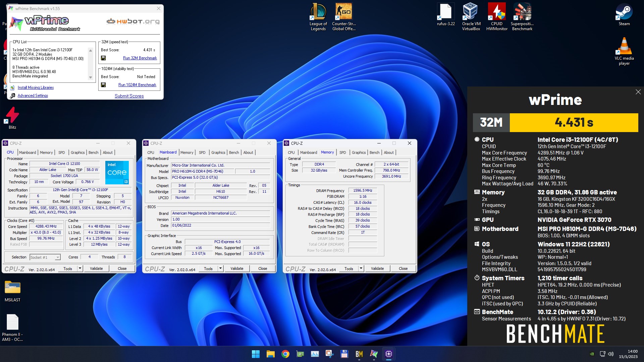Click save icon beside Run 1024M Benchmark
This screenshot has width=644, height=362.
[x=103, y=85]
